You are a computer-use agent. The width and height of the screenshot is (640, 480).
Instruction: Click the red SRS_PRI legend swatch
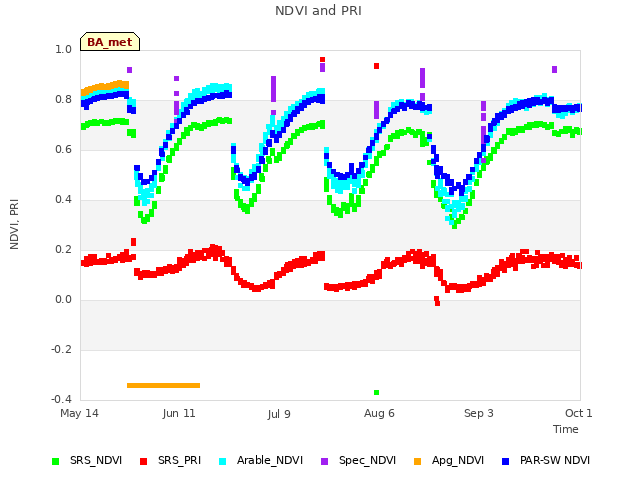[143, 462]
